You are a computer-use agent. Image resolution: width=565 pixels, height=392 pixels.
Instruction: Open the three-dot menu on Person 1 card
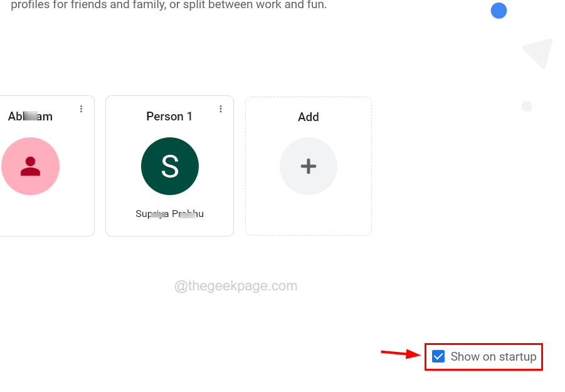[221, 109]
